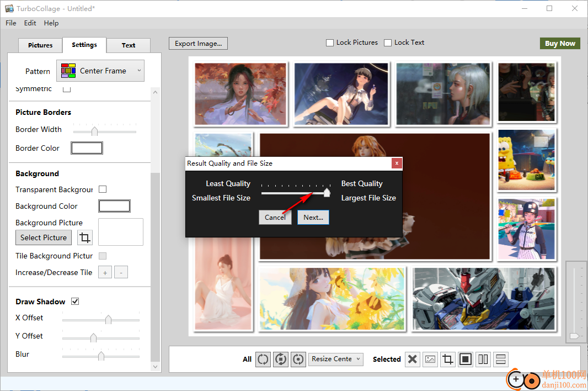Open the Edit menu
This screenshot has height=391, width=588.
coord(30,23)
